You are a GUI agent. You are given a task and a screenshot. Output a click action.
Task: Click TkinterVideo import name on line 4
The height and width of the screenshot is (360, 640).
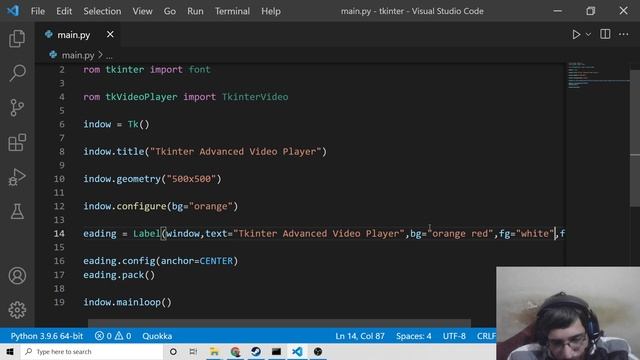pos(255,97)
